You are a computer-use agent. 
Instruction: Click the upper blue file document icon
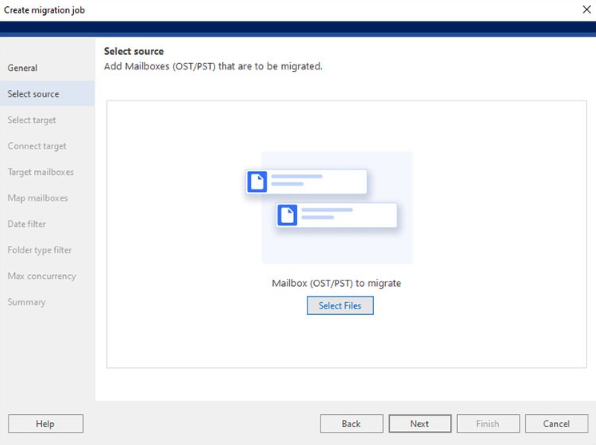[x=257, y=182]
